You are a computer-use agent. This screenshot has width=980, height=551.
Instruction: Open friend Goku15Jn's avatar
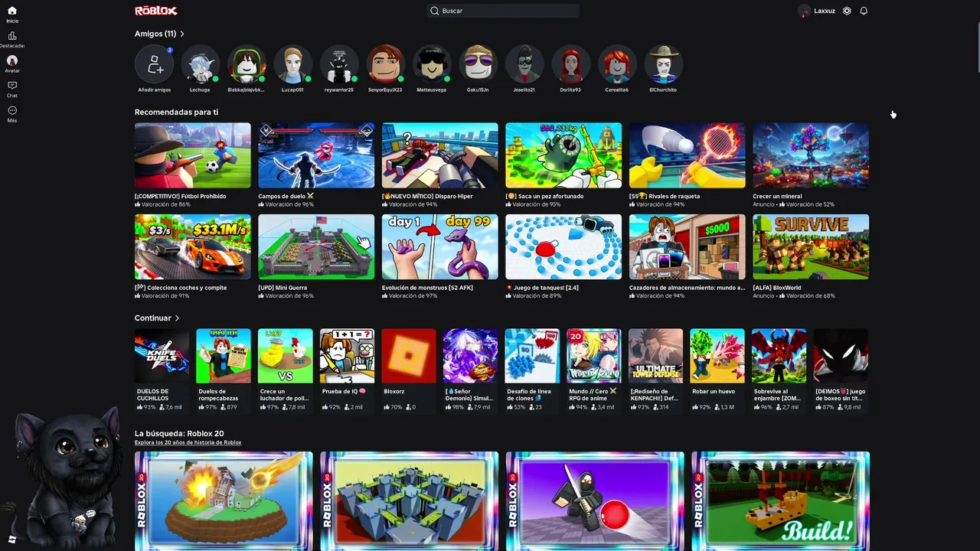(x=478, y=64)
